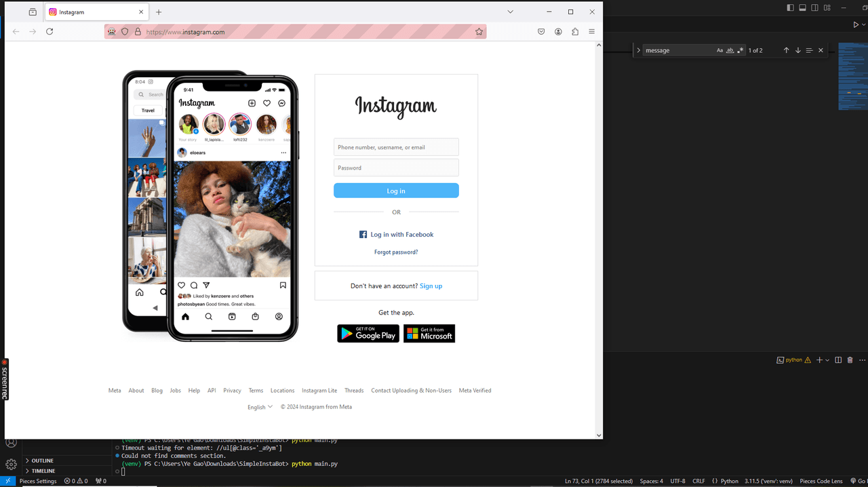Reload the Instagram page in Firefox

pos(50,32)
